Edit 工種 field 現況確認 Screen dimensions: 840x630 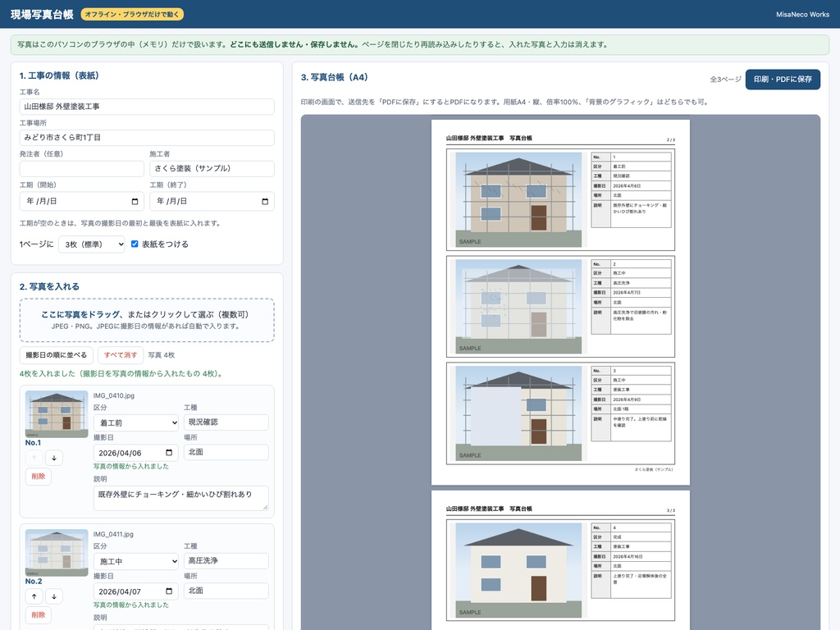pyautogui.click(x=226, y=422)
